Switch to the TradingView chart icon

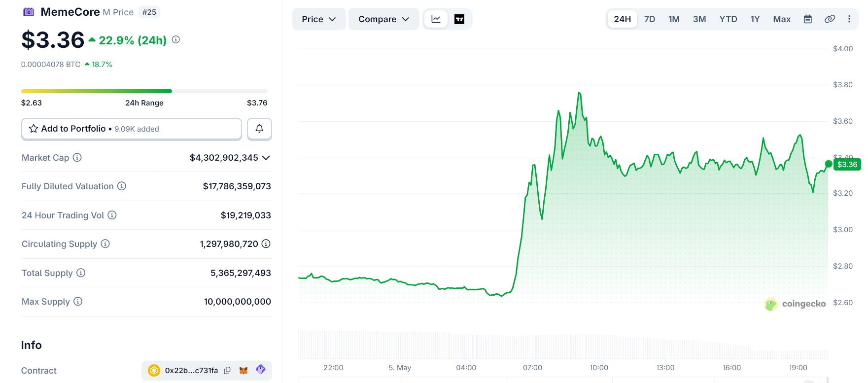(459, 19)
